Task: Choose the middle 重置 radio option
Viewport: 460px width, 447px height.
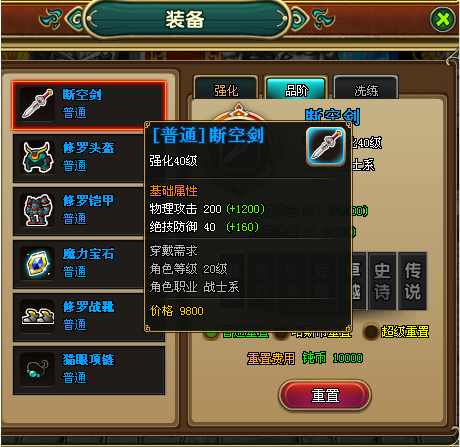Action: [x=282, y=335]
